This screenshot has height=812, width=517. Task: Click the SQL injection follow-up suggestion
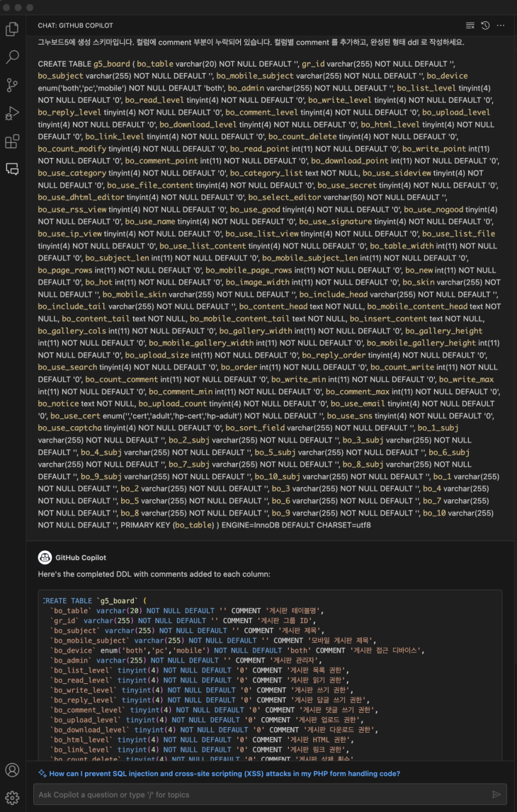[225, 774]
